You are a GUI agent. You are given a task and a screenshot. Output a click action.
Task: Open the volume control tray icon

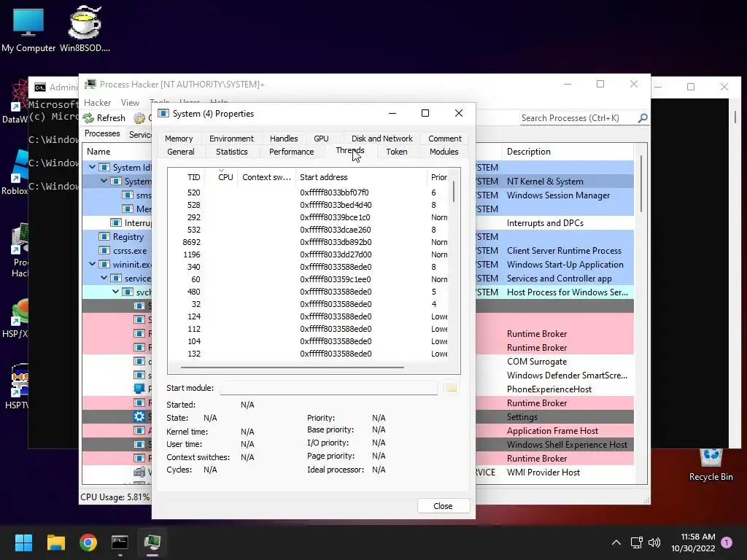pos(654,542)
